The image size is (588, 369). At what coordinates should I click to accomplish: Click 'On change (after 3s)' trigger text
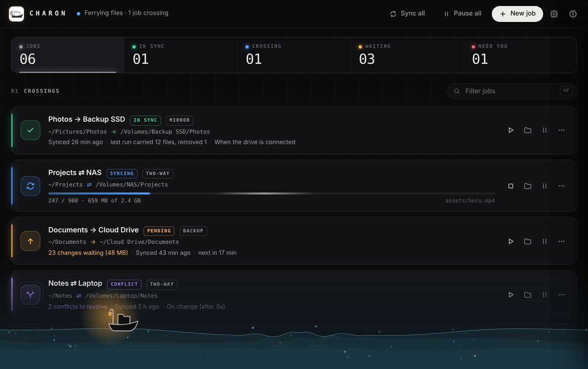[196, 307]
